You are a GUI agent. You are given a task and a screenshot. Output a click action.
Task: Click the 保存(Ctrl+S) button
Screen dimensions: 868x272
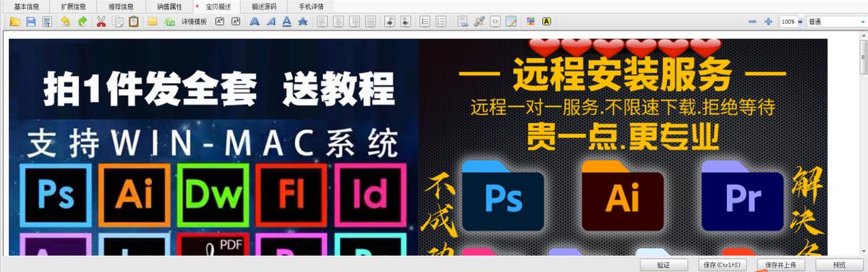point(722,265)
